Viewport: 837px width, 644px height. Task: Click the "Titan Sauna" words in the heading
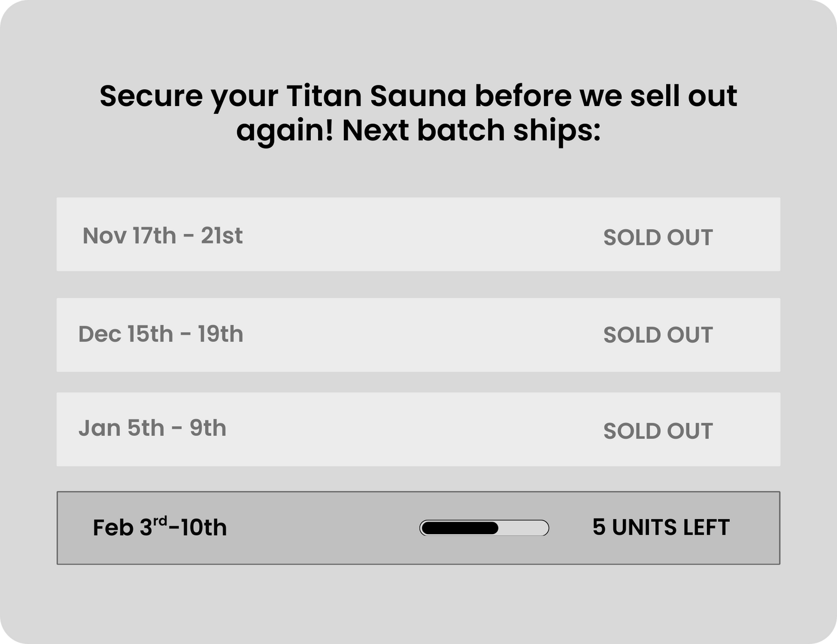point(376,96)
